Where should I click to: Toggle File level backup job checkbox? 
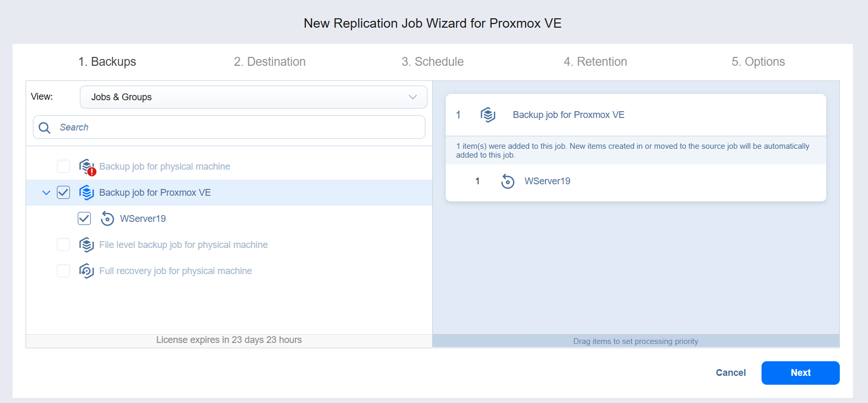(64, 245)
